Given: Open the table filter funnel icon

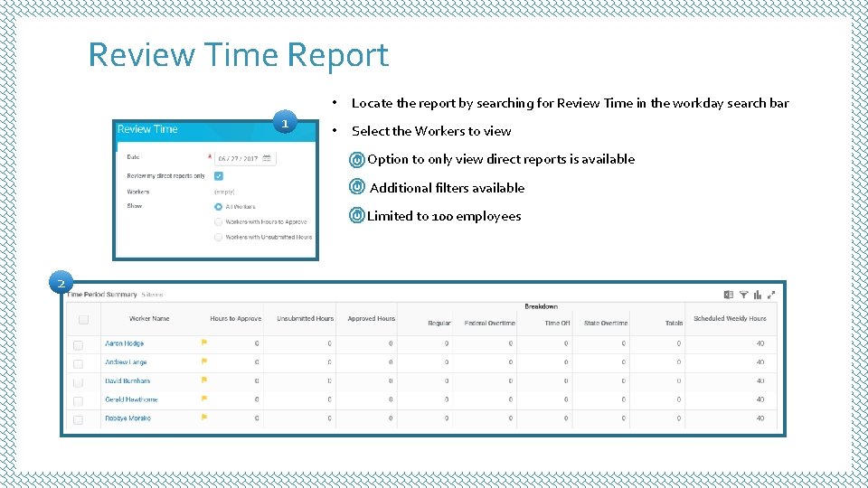Looking at the screenshot, I should 743,295.
